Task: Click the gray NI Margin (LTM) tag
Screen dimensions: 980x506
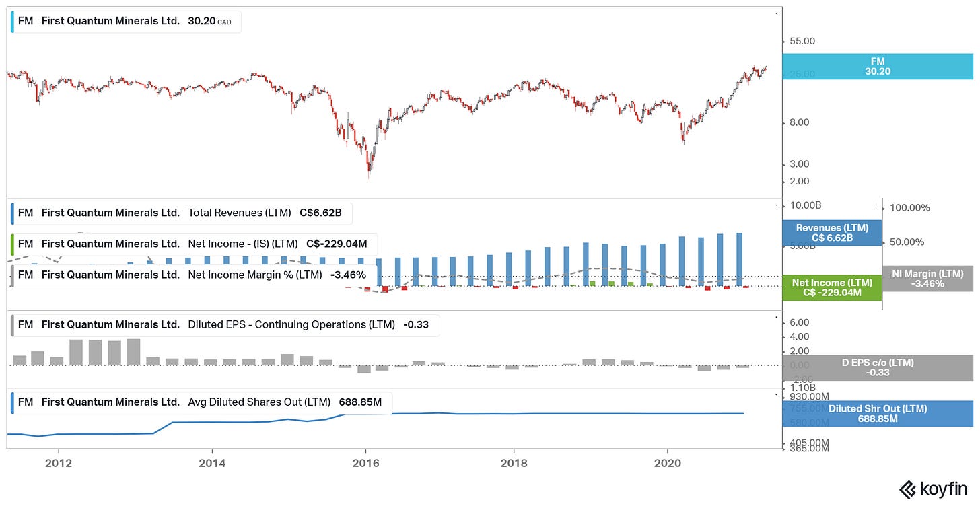Action: pyautogui.click(x=928, y=279)
